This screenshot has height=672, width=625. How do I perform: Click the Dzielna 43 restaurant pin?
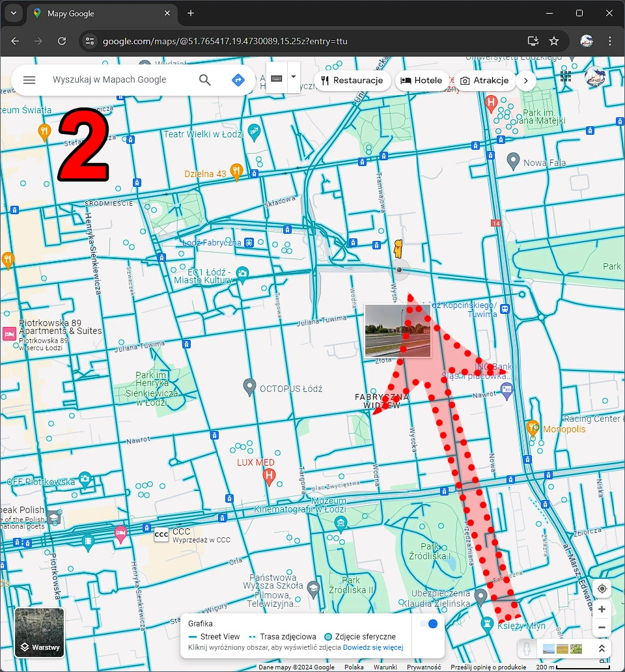click(236, 172)
